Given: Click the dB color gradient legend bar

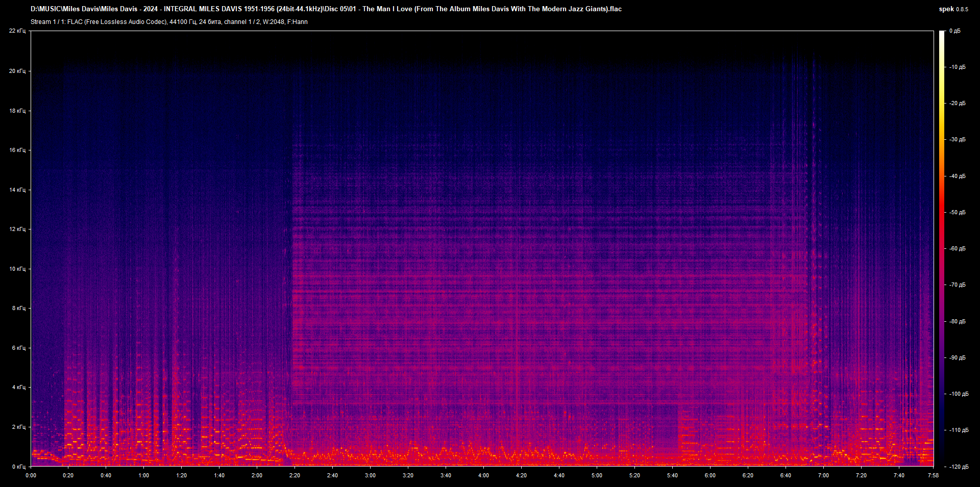Looking at the screenshot, I should [942, 248].
